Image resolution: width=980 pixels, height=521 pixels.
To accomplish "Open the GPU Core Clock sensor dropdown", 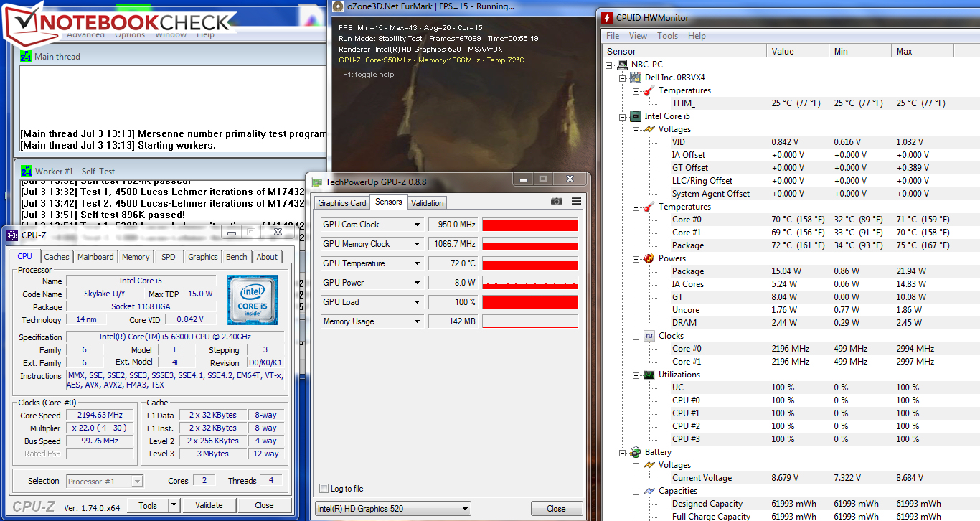I will 417,225.
